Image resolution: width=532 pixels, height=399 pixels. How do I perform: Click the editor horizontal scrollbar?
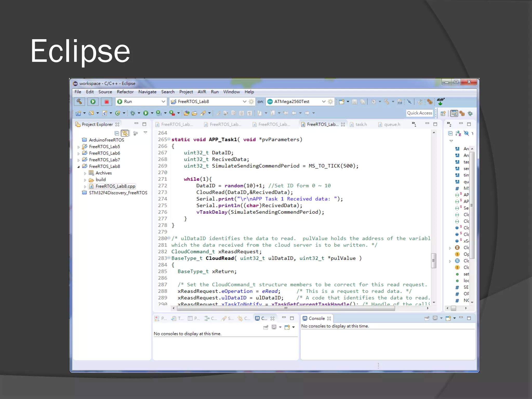[286, 308]
